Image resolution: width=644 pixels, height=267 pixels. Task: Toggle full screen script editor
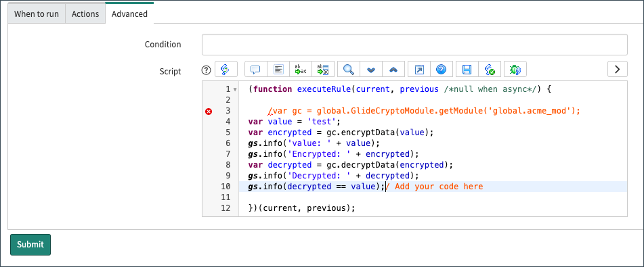click(x=419, y=70)
